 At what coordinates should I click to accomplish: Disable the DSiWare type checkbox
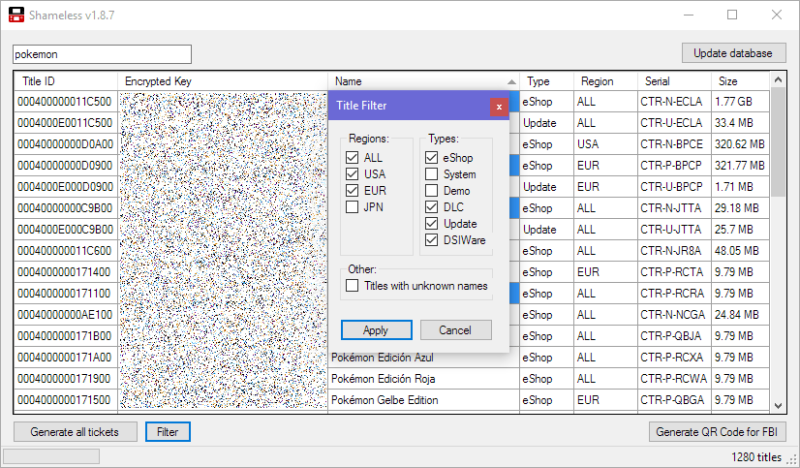click(x=432, y=240)
